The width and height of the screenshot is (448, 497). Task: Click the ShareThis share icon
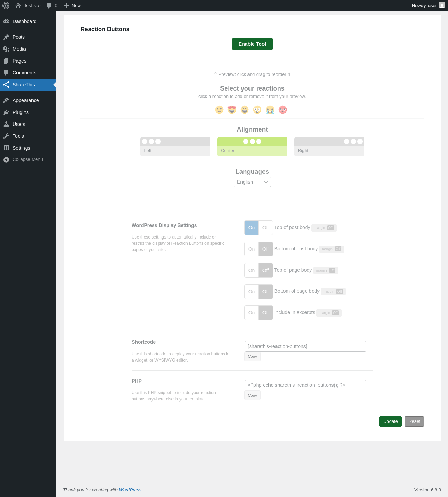(6, 85)
